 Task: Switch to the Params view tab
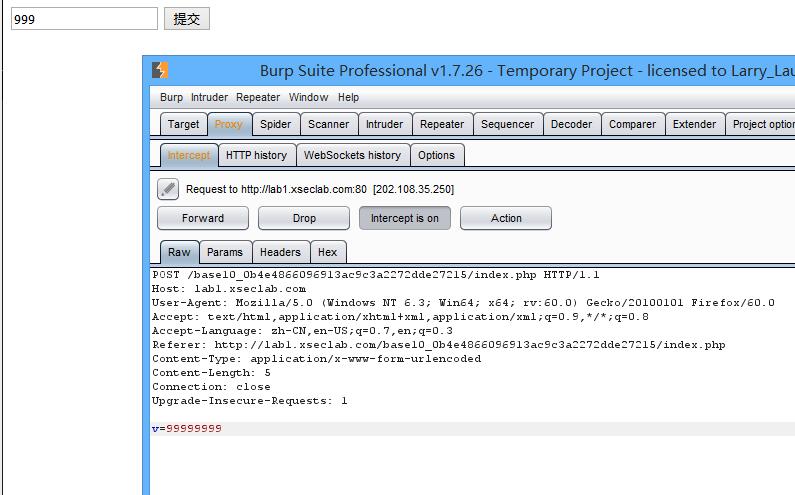[x=225, y=252]
